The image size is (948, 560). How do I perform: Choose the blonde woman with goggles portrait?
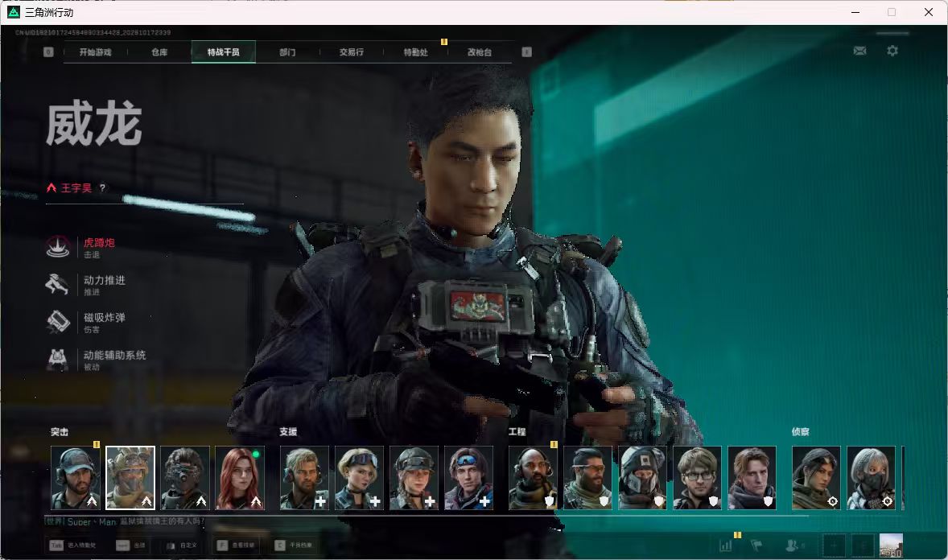pyautogui.click(x=359, y=478)
